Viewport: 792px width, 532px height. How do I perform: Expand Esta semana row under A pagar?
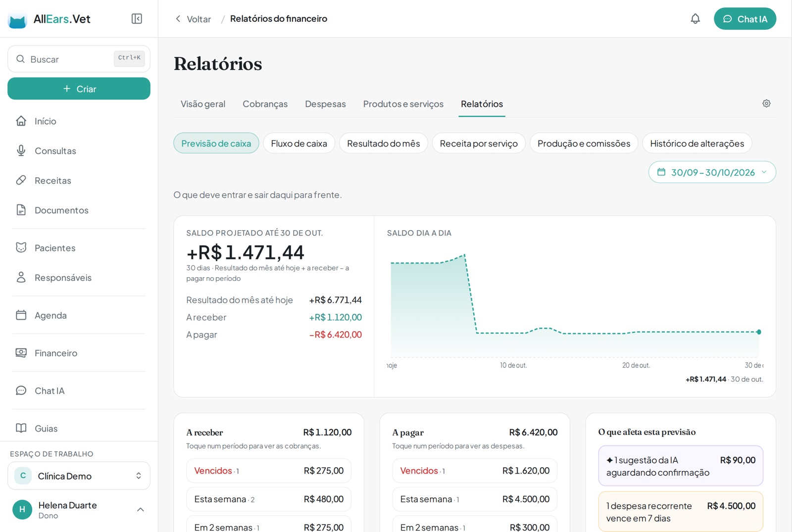point(475,499)
